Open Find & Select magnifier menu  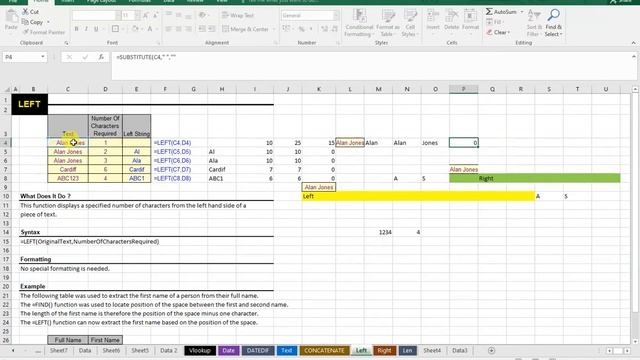[553, 23]
